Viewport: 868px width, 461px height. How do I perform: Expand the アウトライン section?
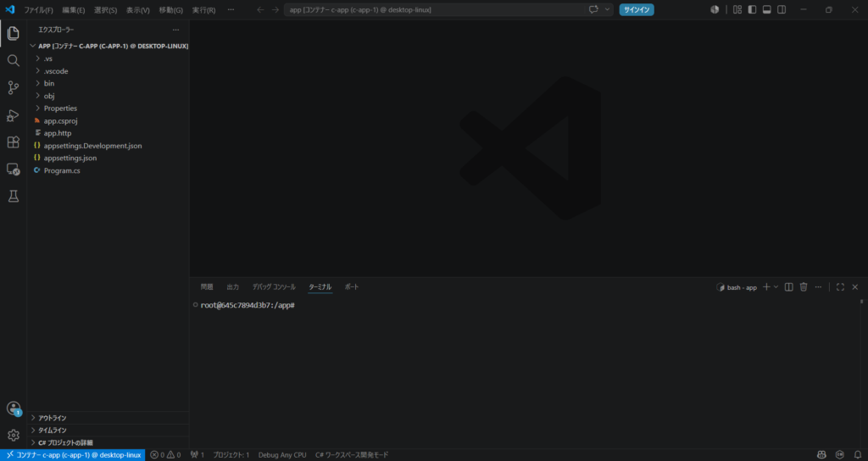[108, 418]
